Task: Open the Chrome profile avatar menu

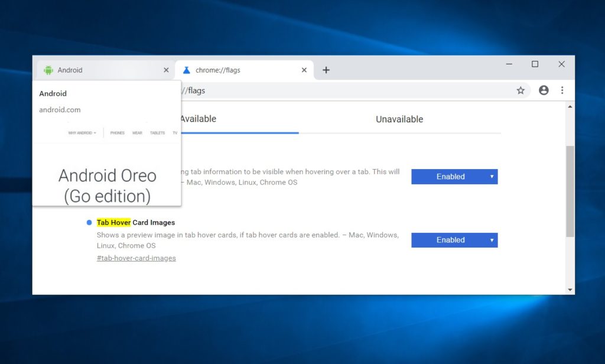Action: point(543,90)
